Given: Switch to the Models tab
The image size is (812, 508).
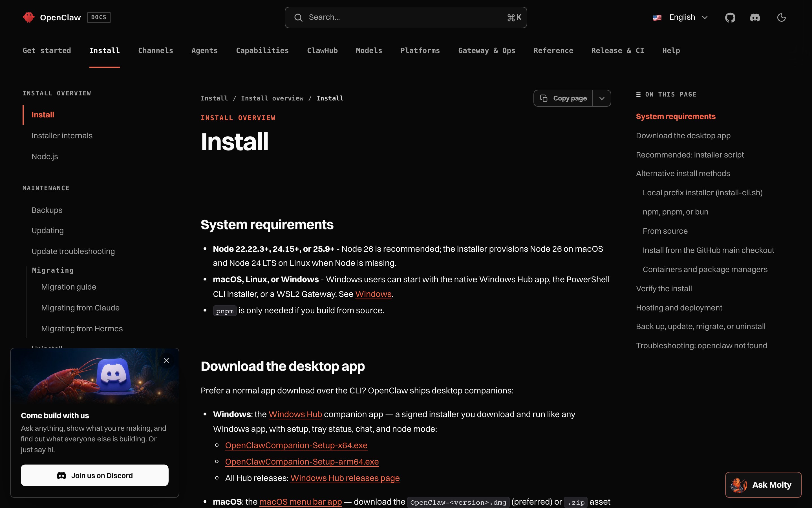Looking at the screenshot, I should (369, 51).
